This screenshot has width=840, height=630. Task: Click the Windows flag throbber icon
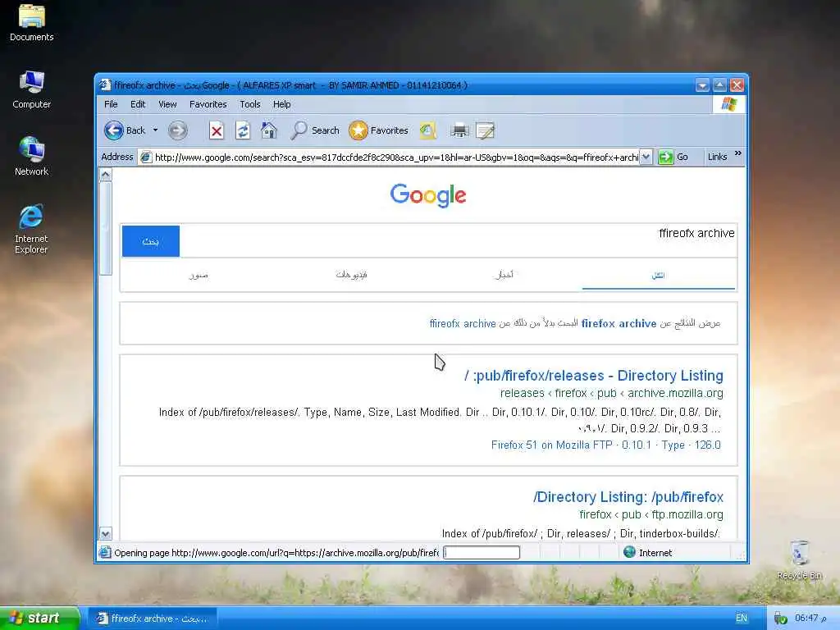point(728,104)
